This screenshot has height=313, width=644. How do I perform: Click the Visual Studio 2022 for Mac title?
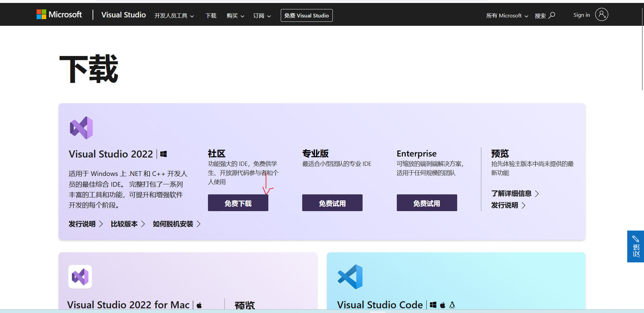pyautogui.click(x=128, y=305)
